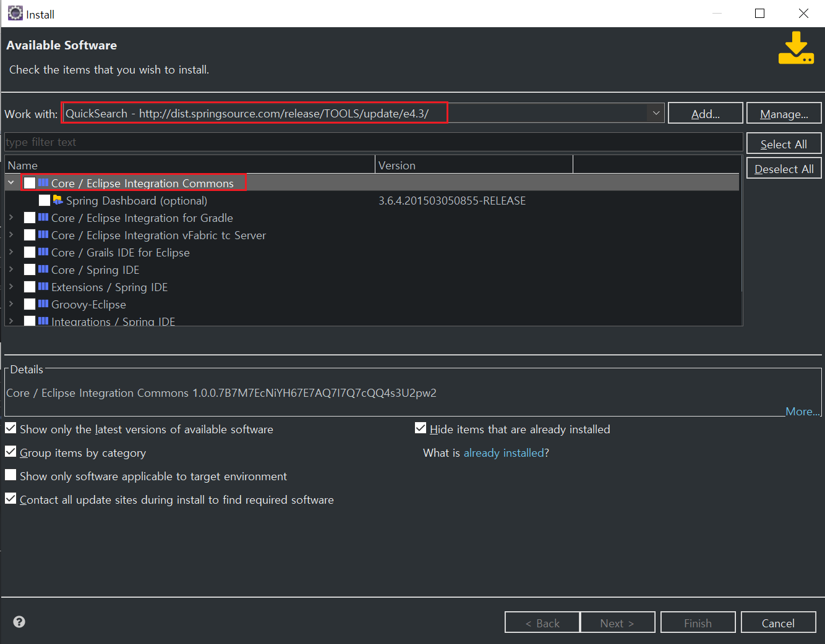This screenshot has width=825, height=644.
Task: Click category icon of Eclipse Integration Commons
Action: (x=43, y=183)
